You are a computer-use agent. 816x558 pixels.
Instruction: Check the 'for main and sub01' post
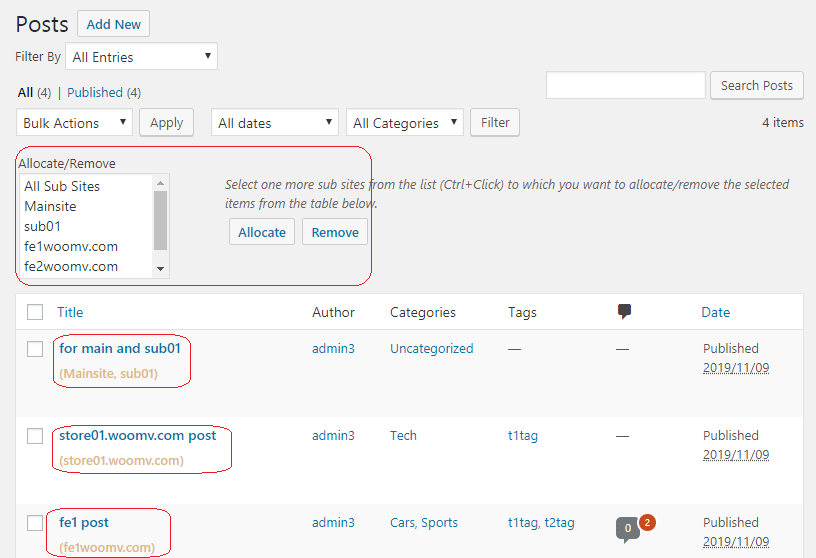point(35,349)
